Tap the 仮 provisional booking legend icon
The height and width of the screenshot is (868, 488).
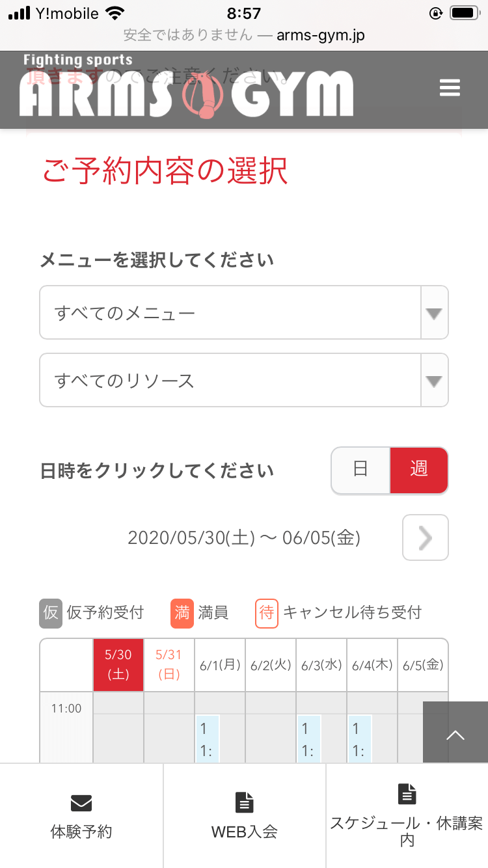point(51,613)
